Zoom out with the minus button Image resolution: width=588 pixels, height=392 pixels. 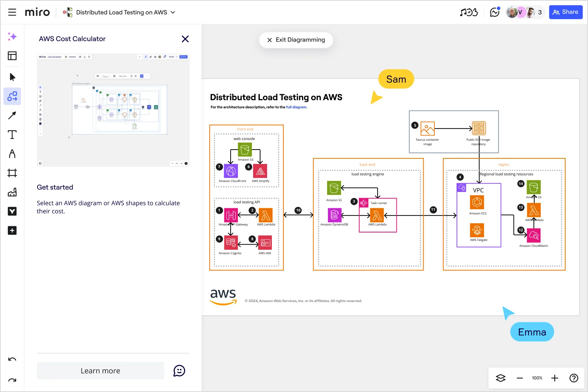click(x=520, y=378)
